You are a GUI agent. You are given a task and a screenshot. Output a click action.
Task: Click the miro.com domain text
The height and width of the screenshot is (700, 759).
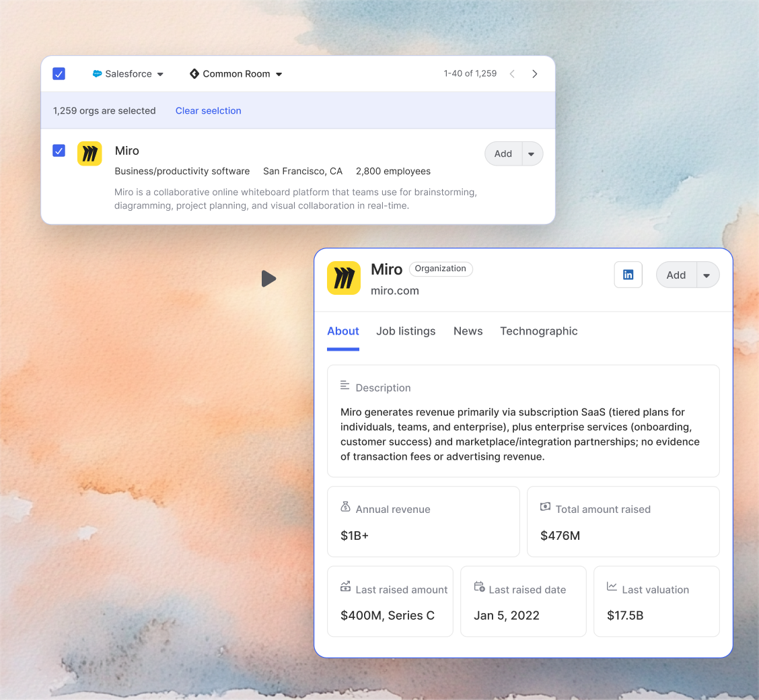395,291
